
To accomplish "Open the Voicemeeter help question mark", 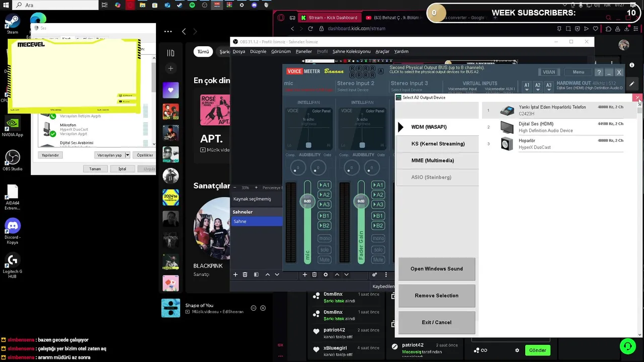I will (599, 72).
